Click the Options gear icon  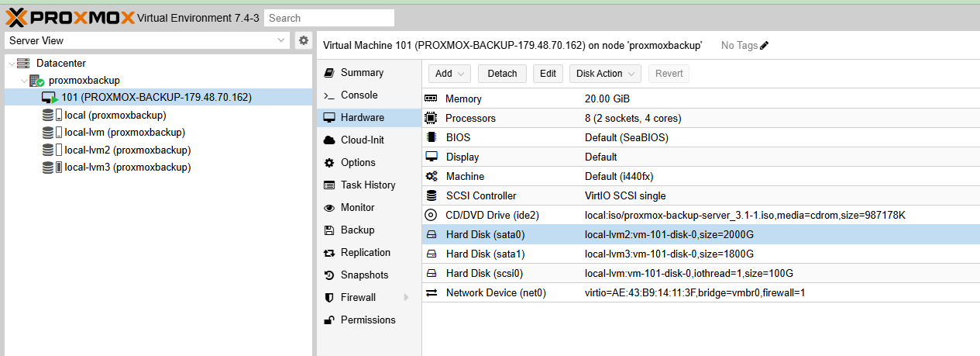pyautogui.click(x=328, y=163)
